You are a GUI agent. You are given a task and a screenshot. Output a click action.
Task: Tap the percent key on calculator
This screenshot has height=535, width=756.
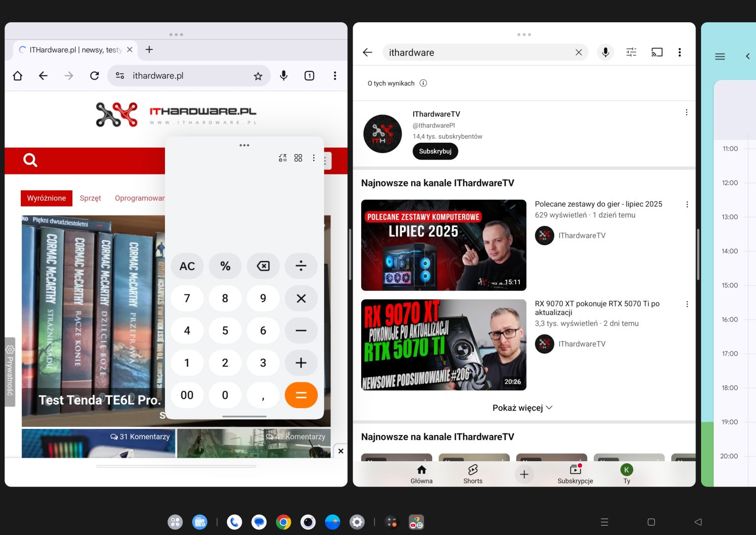[x=225, y=267]
